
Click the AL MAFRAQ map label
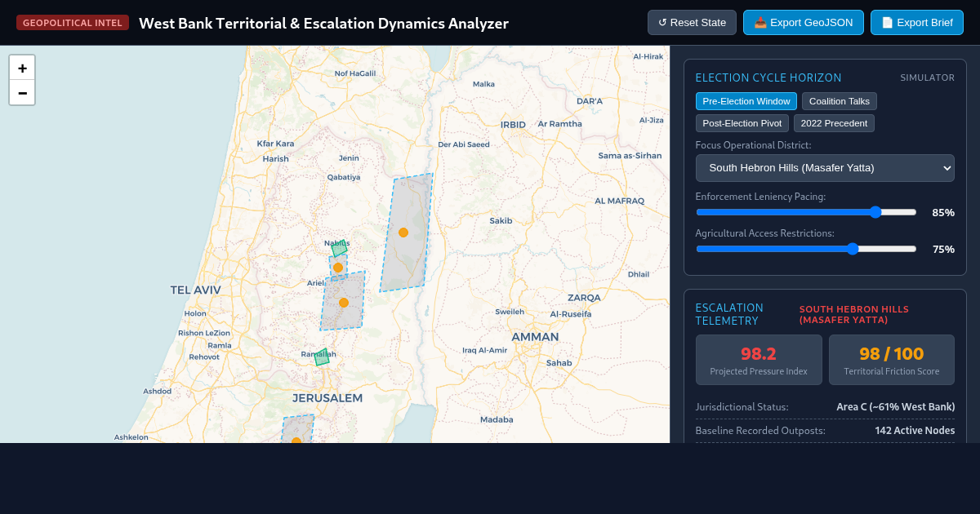[620, 201]
